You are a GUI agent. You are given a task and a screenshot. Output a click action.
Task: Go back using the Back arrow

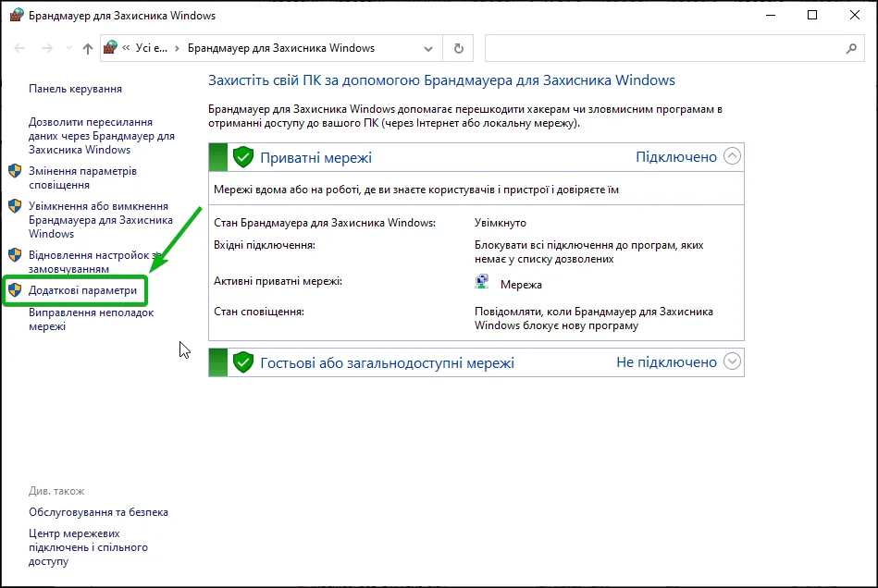click(19, 49)
